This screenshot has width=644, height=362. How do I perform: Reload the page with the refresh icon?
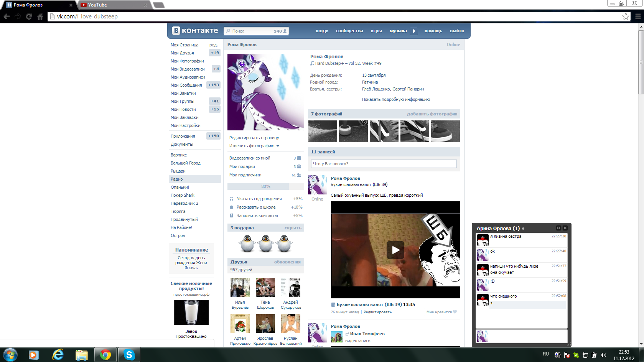point(29,16)
